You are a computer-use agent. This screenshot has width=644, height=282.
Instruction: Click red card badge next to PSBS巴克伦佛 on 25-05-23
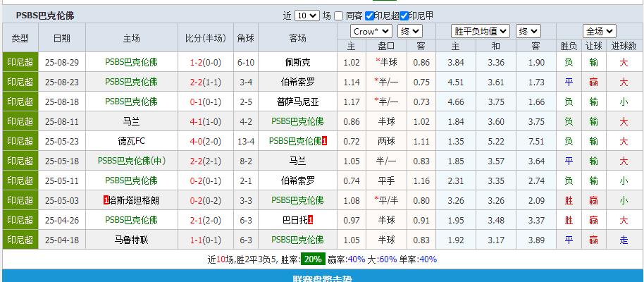pos(325,141)
